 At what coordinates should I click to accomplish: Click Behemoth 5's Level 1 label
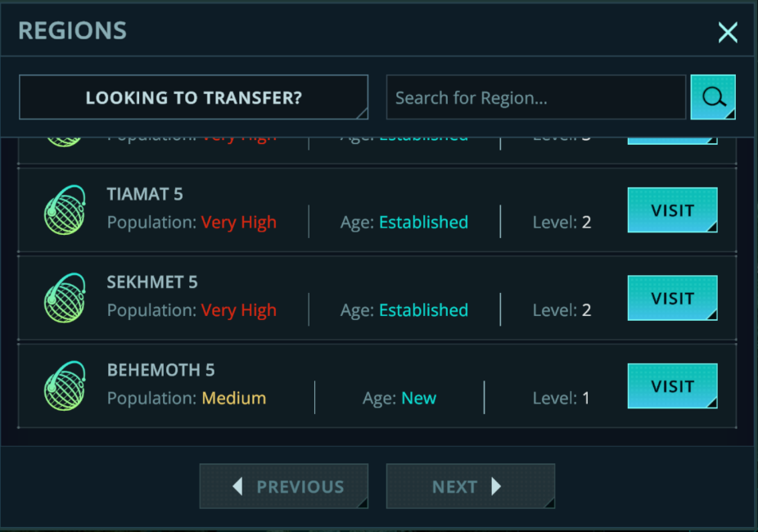(x=562, y=399)
